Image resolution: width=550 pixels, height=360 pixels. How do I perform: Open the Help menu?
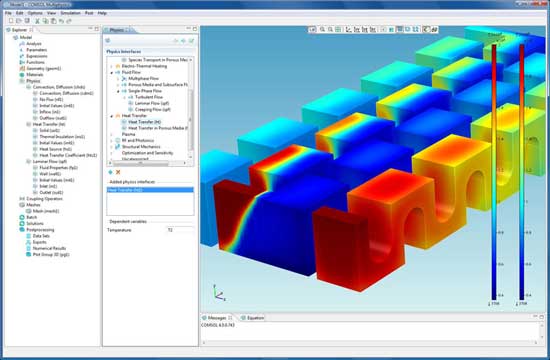click(x=102, y=13)
